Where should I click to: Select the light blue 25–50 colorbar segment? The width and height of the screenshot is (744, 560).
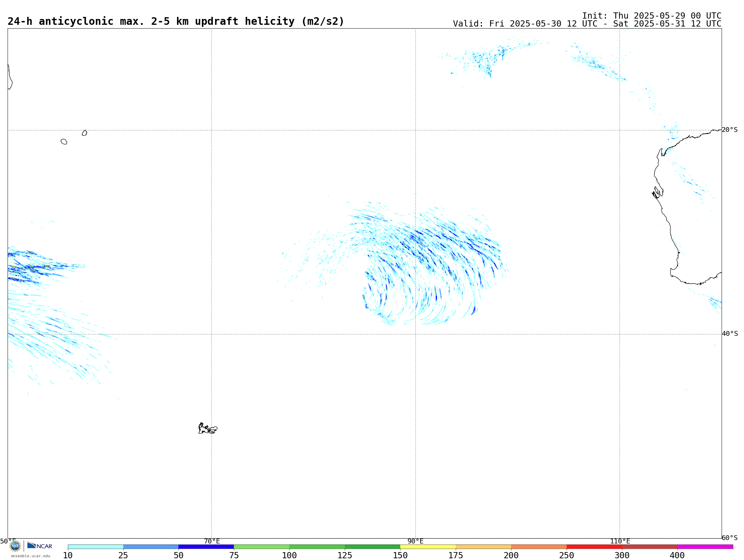coord(151,547)
